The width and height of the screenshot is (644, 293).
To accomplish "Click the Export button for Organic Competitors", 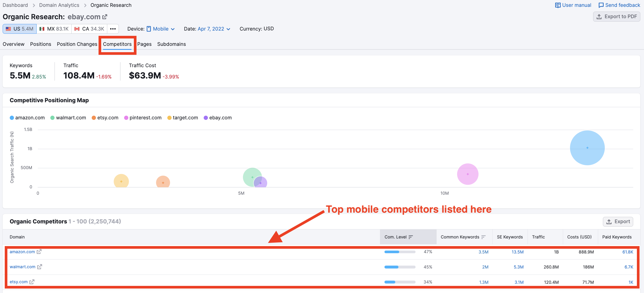I will coord(618,222).
